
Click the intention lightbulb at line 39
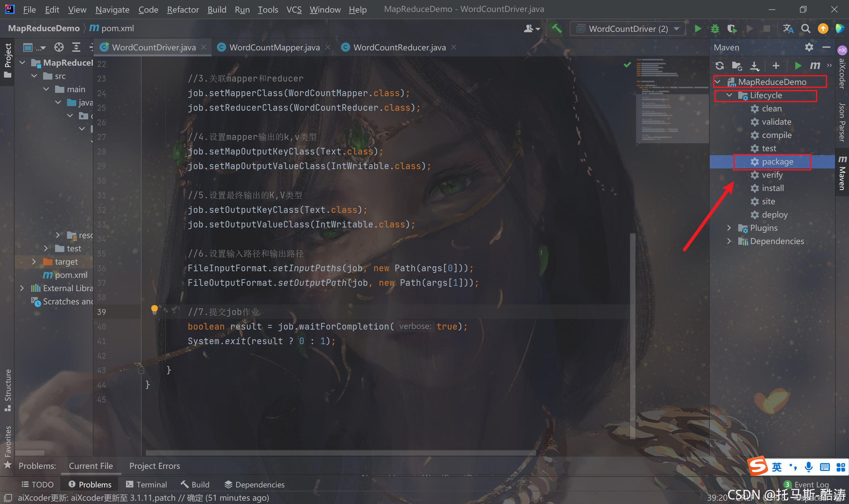(x=154, y=309)
